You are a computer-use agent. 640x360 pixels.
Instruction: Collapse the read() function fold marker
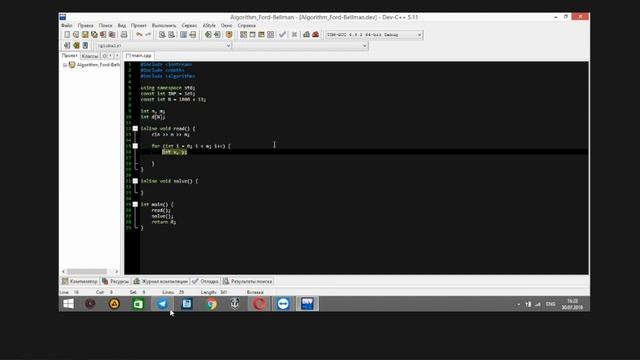tap(135, 129)
